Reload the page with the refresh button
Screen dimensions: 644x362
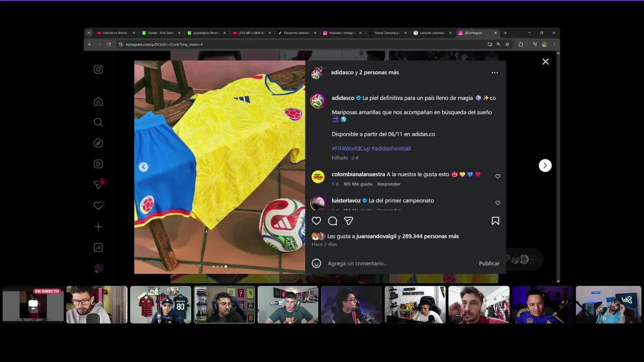pyautogui.click(x=109, y=44)
